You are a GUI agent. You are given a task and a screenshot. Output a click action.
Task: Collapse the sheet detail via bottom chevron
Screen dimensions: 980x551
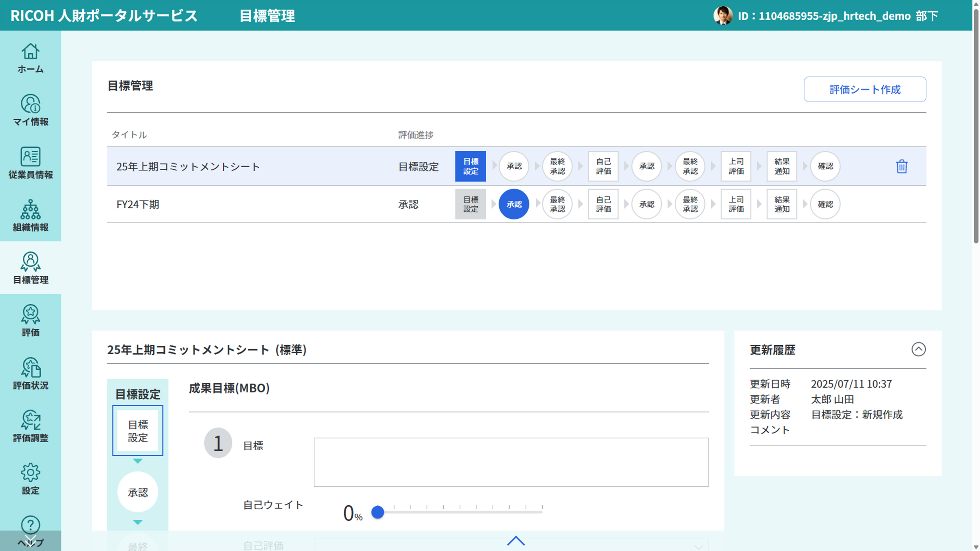pyautogui.click(x=516, y=542)
